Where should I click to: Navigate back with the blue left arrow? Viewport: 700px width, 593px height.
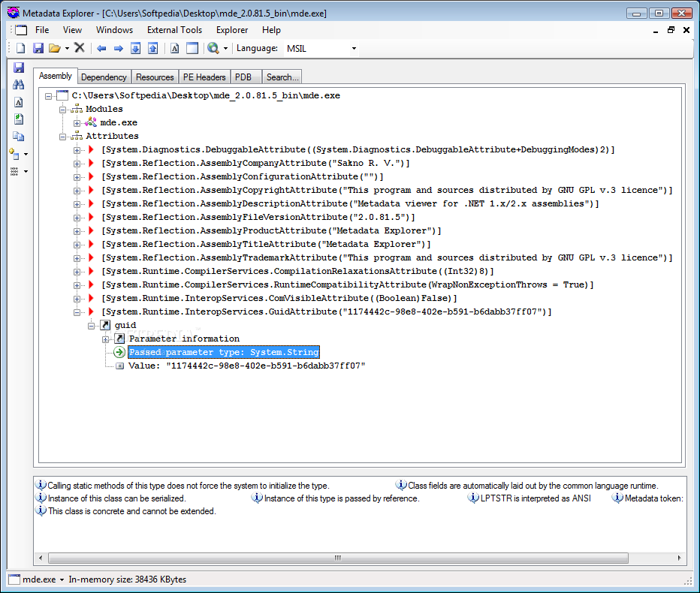pyautogui.click(x=101, y=48)
